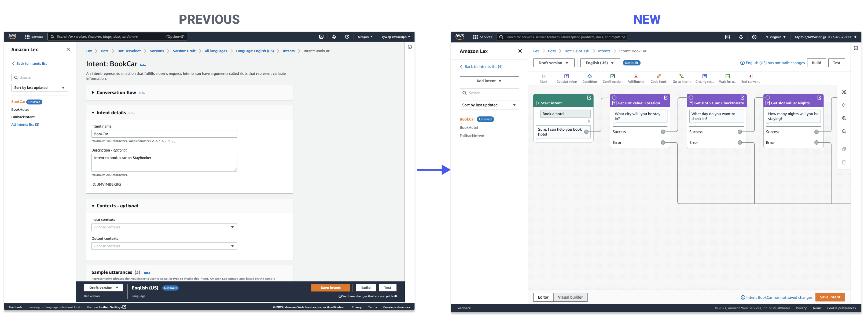Open Sort by last updated in NEW sidebar
This screenshot has width=868, height=323.
click(489, 105)
